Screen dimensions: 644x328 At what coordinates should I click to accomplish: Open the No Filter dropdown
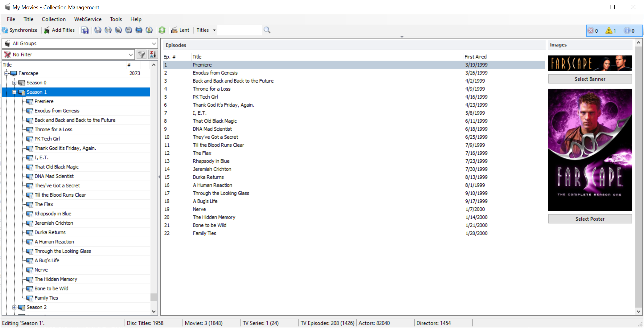[68, 54]
